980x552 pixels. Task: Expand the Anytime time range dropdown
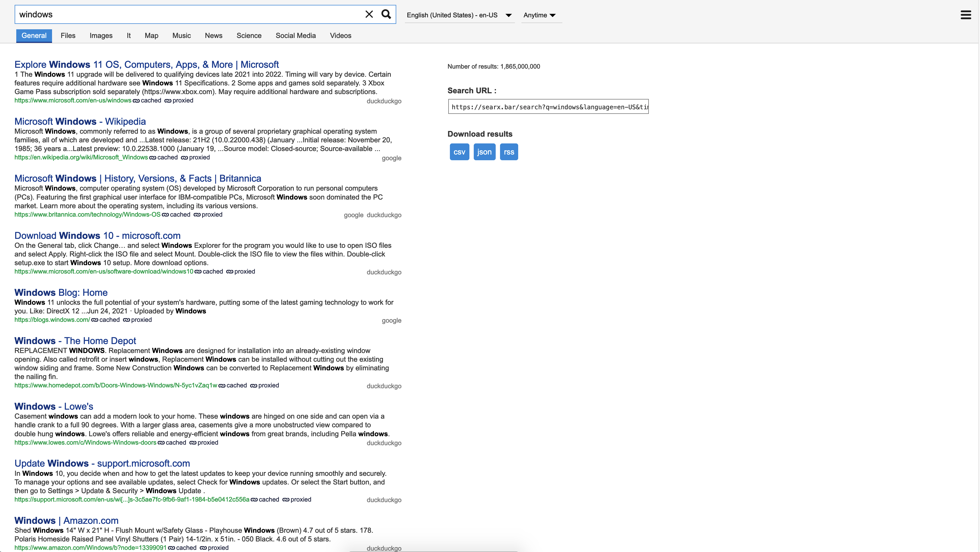539,15
